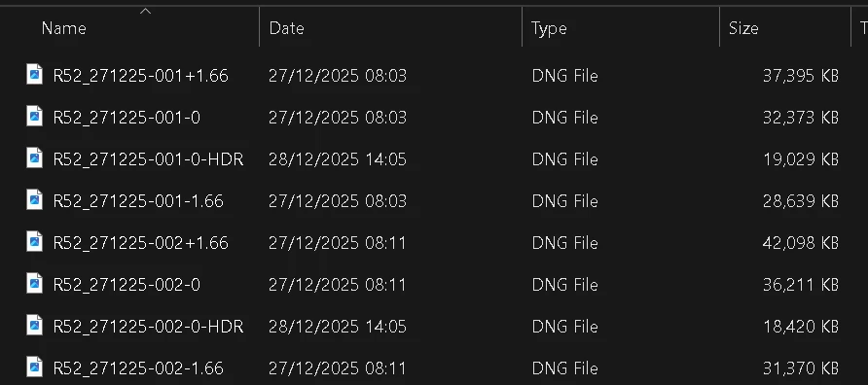Click the 42,098 KB size cell
Image resolution: width=868 pixels, height=385 pixels.
tap(801, 243)
